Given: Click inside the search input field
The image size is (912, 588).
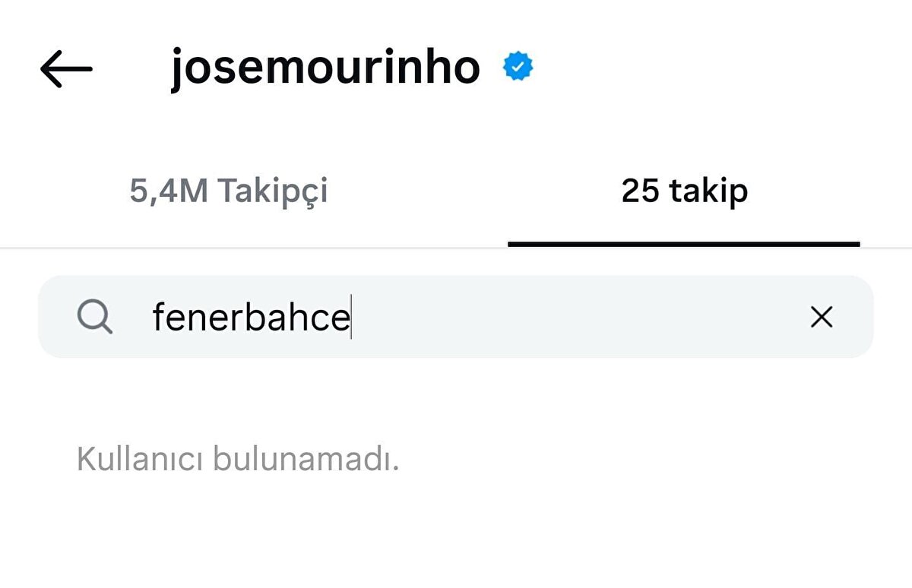Looking at the screenshot, I should coord(456,317).
